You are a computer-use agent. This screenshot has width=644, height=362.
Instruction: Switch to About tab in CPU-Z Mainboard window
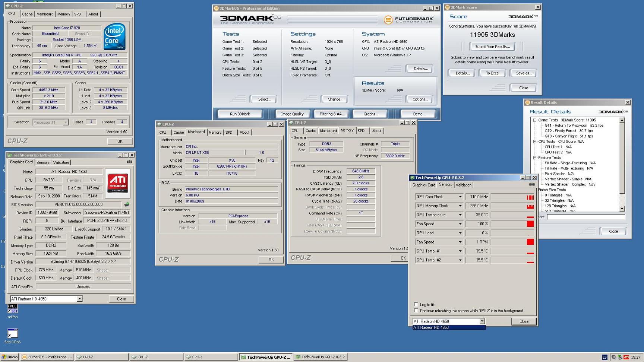pyautogui.click(x=244, y=133)
